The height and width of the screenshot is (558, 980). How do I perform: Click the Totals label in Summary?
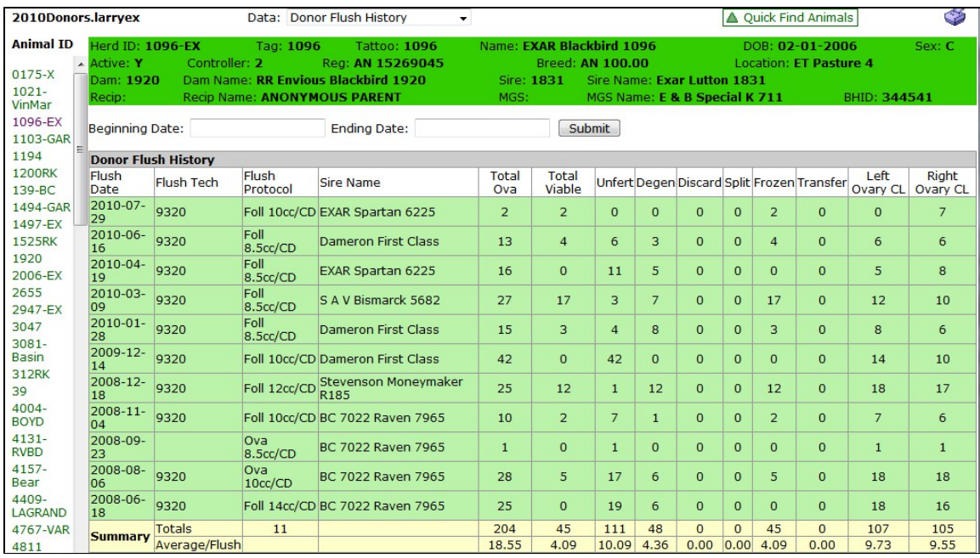pos(173,529)
